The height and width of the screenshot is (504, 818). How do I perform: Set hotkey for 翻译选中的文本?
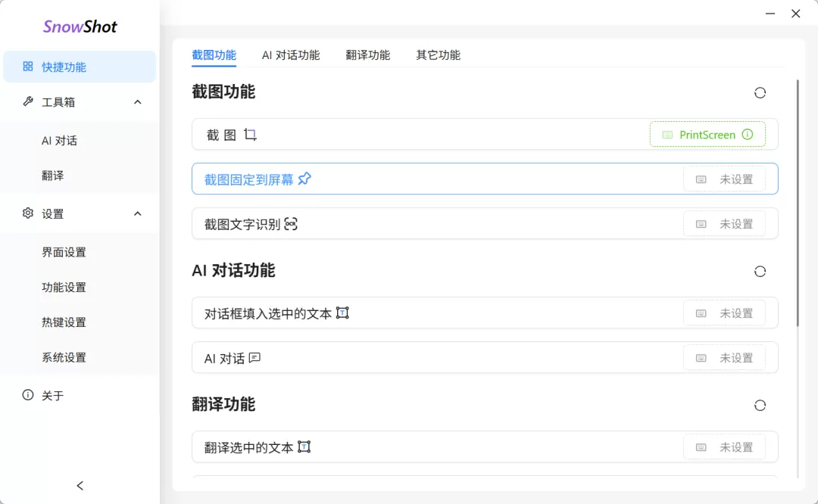point(724,447)
